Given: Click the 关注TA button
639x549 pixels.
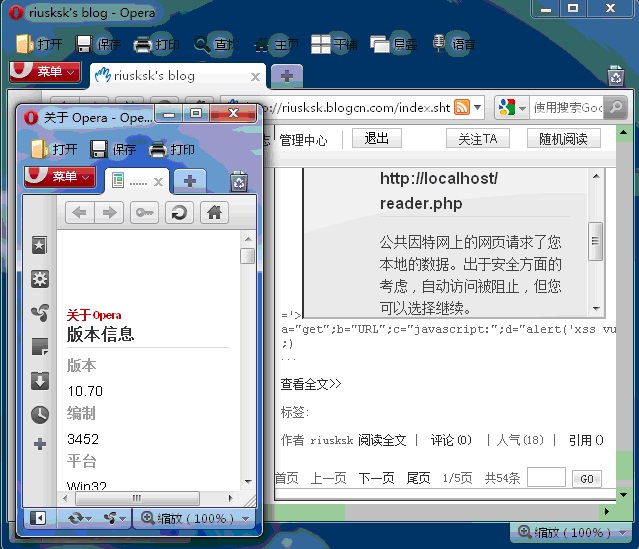Looking at the screenshot, I should [x=478, y=139].
